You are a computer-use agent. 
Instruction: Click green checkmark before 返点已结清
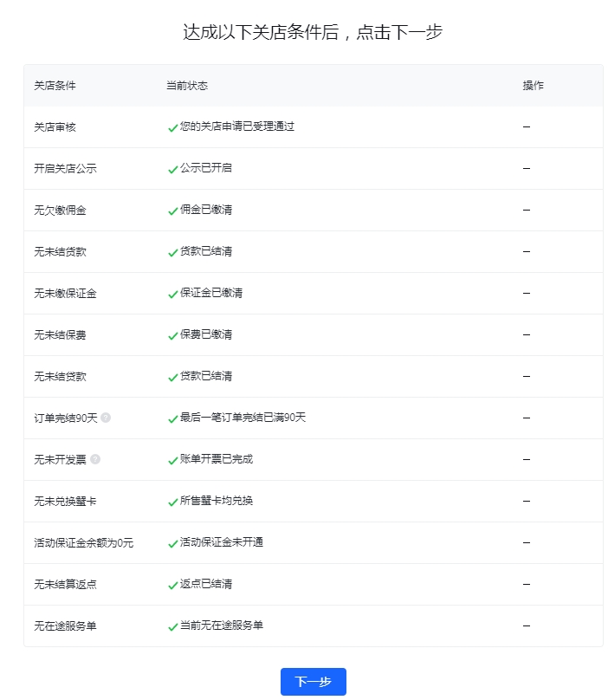172,586
